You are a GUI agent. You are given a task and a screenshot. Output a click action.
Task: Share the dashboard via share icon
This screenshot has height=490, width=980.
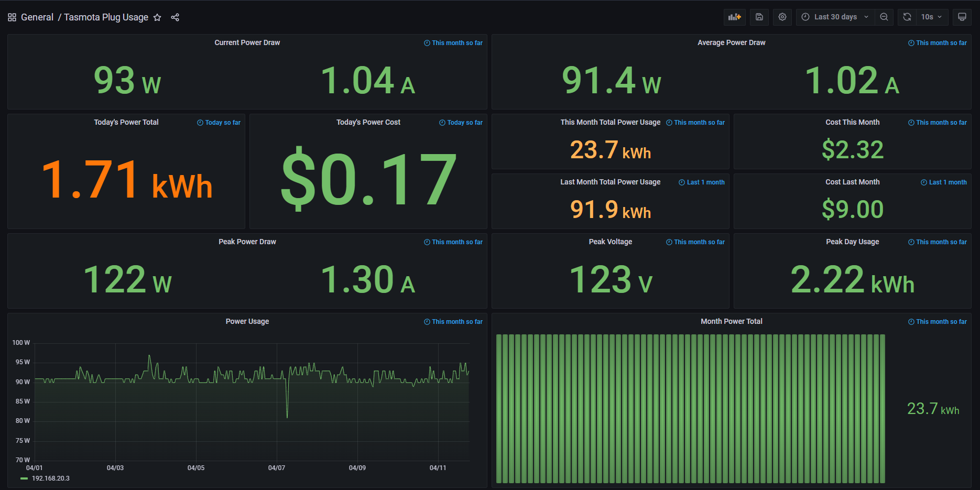coord(175,17)
